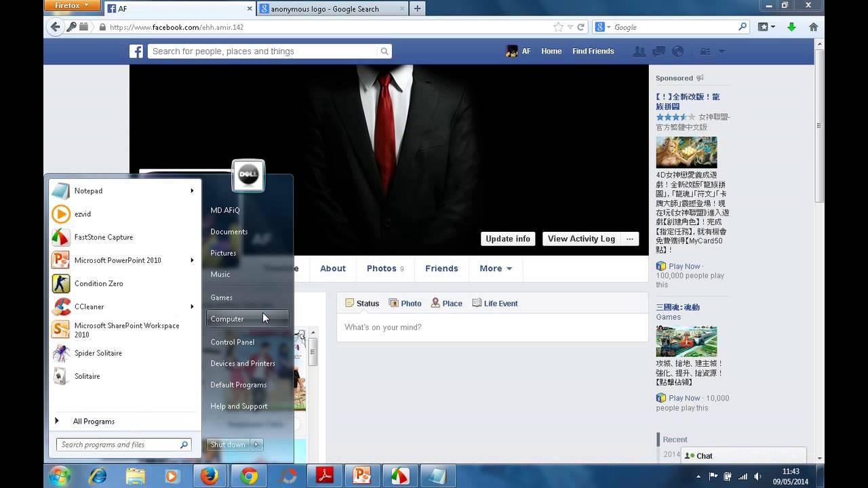Click the Facebook search magnifier icon
Viewport: 868px width, 488px height.
tap(384, 52)
